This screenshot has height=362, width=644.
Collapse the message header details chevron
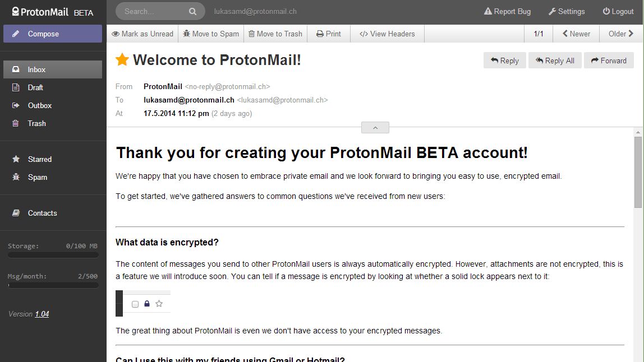pos(375,128)
